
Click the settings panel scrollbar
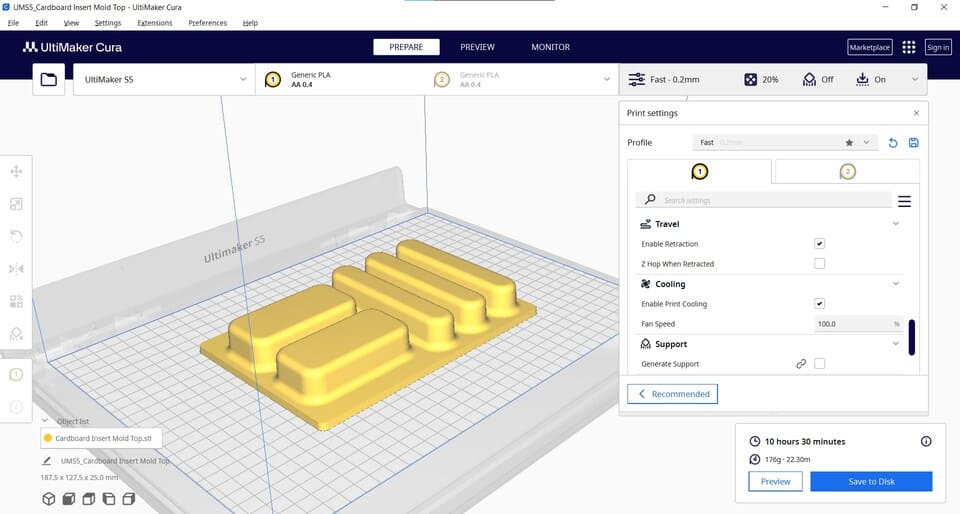(x=912, y=337)
